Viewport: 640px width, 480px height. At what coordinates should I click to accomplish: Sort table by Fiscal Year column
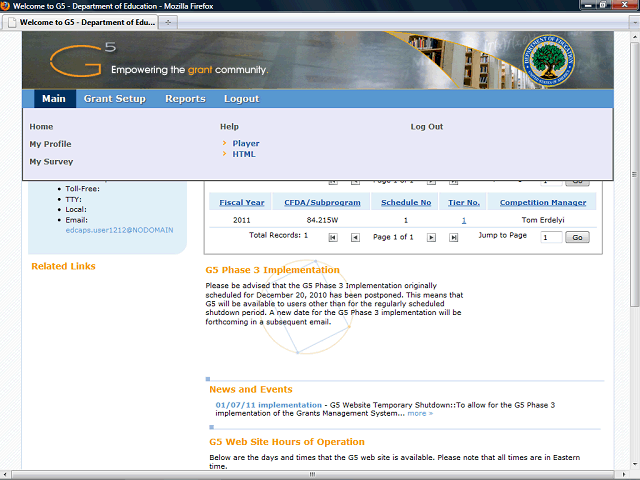tap(241, 202)
